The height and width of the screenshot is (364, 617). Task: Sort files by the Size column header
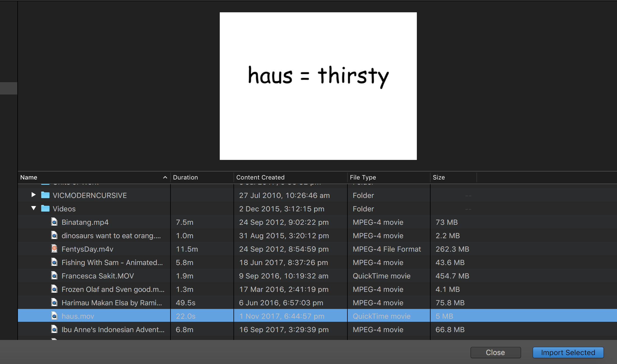[x=439, y=177]
